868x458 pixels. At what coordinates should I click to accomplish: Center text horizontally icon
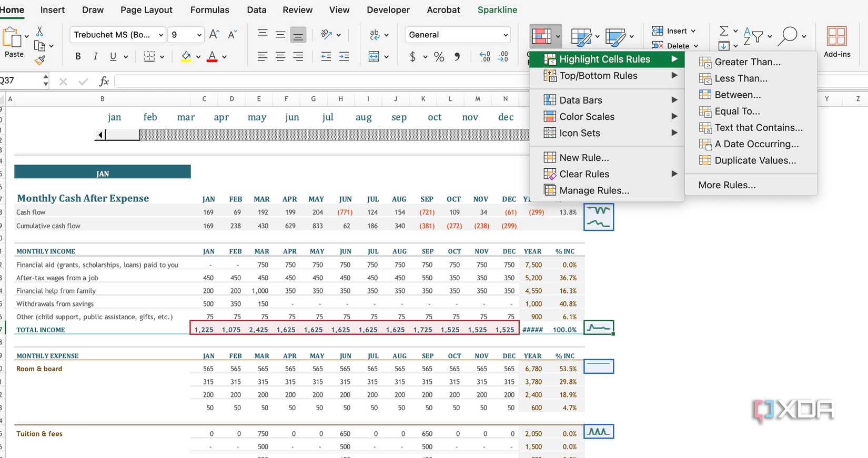(280, 57)
